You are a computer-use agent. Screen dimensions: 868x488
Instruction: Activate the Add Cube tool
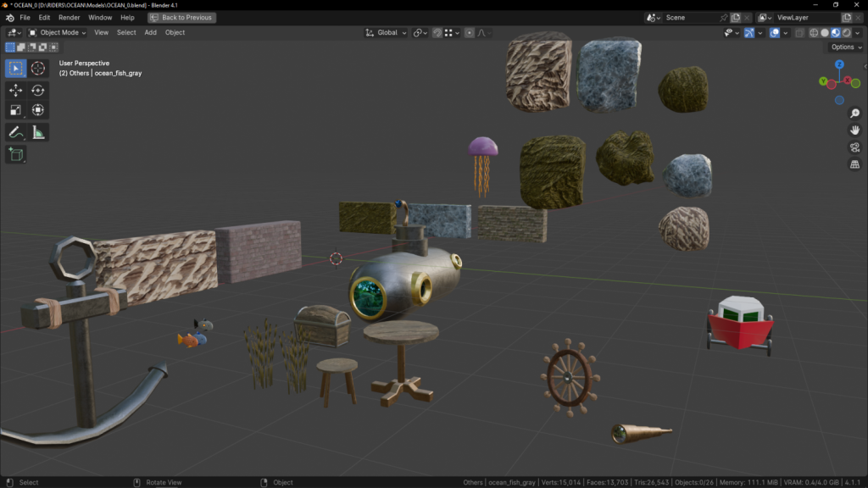(x=16, y=154)
